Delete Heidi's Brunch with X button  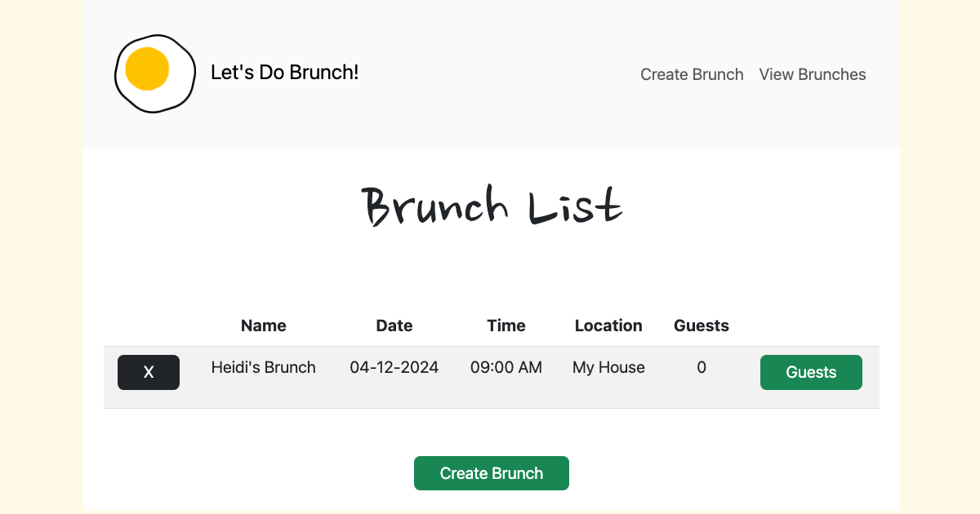pyautogui.click(x=149, y=372)
